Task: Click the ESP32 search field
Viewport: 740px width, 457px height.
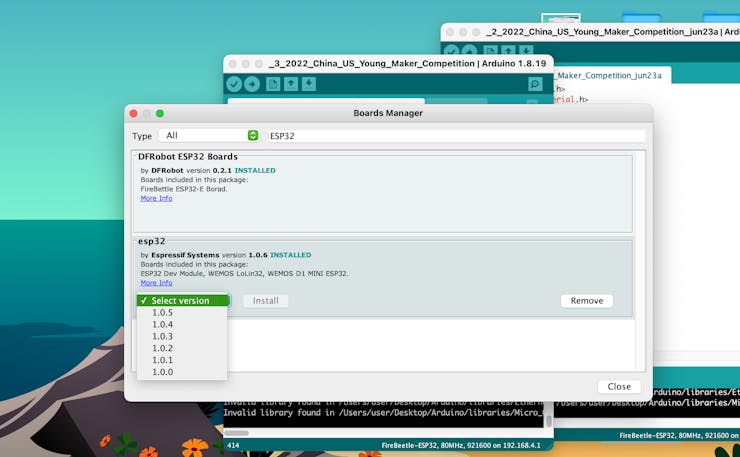Action: pyautogui.click(x=456, y=136)
